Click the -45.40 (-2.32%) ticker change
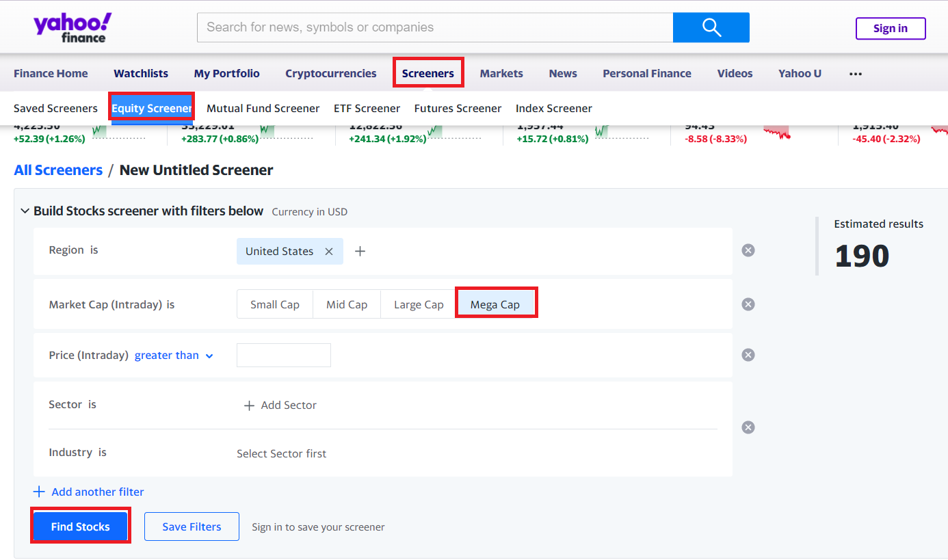Screen dimensions: 948x560 coord(886,139)
